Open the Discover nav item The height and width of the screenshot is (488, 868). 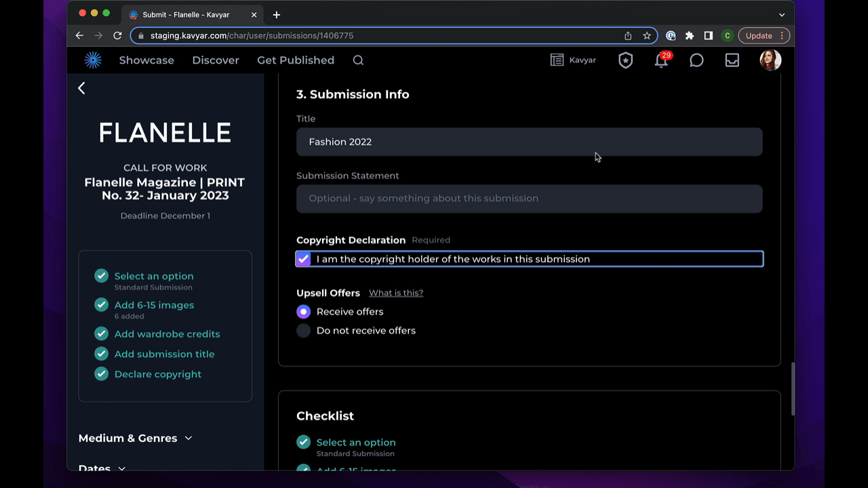point(216,60)
